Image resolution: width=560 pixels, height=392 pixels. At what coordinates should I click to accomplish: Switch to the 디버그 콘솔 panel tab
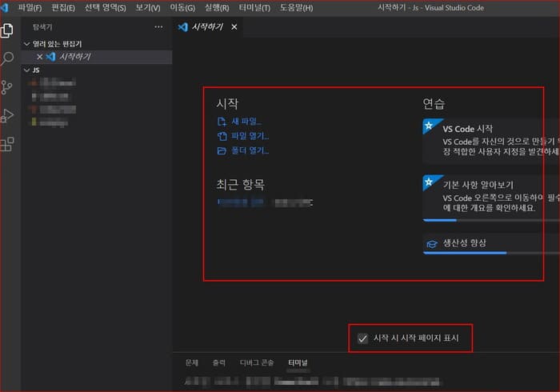pos(257,362)
